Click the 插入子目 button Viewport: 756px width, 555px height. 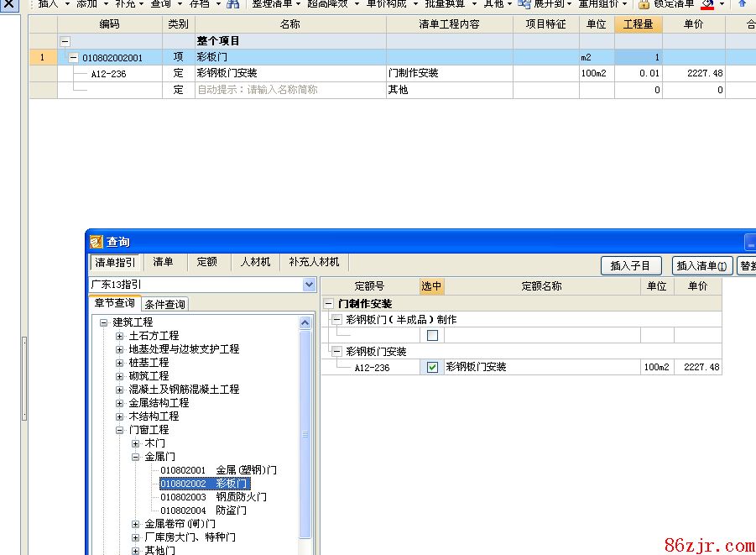(630, 265)
